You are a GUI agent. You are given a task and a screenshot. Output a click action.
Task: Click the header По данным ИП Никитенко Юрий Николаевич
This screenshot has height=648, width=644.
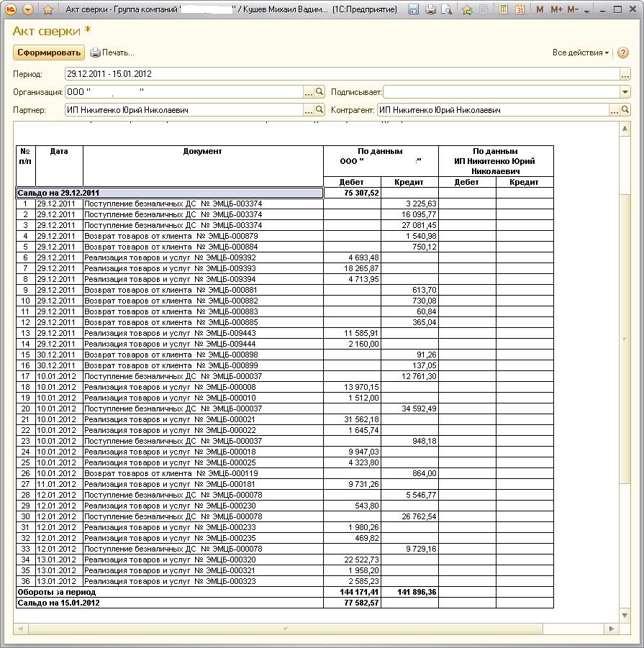coord(495,161)
